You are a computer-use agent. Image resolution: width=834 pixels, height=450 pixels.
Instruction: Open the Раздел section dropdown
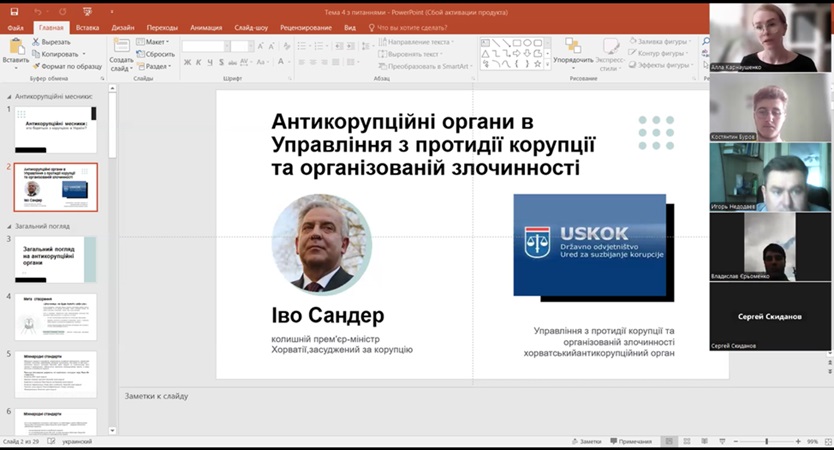point(155,66)
